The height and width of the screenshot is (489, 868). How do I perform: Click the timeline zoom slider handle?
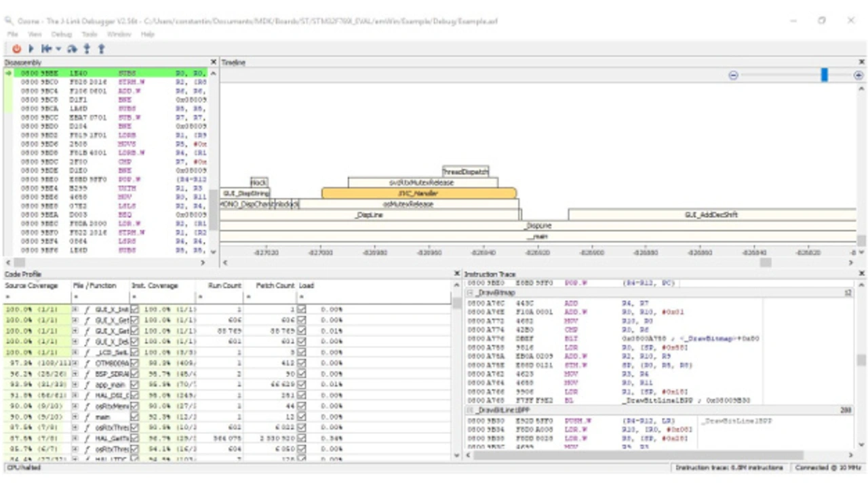[x=825, y=75]
